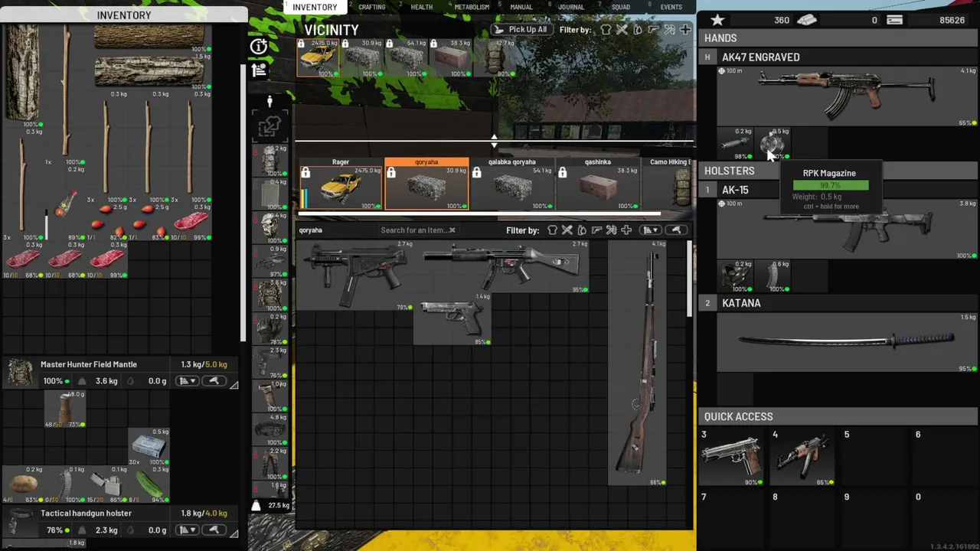Clear the item search field X
Image resolution: width=980 pixels, height=551 pixels.
pos(452,230)
